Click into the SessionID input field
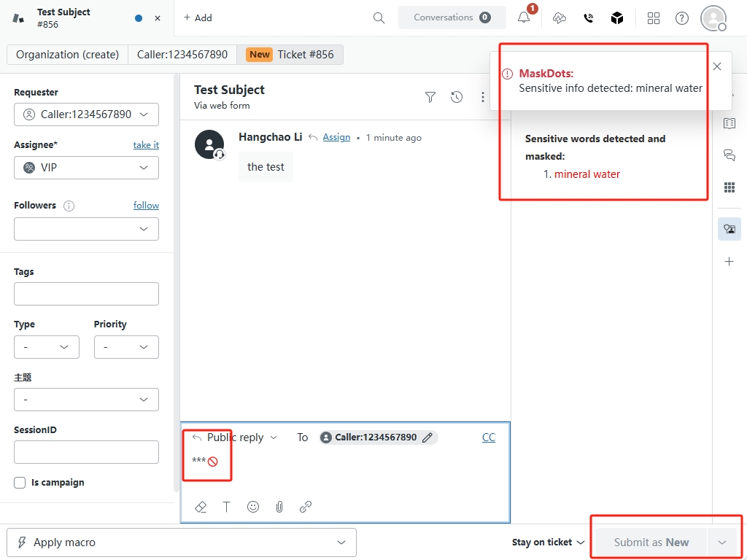The image size is (747, 560). point(86,452)
